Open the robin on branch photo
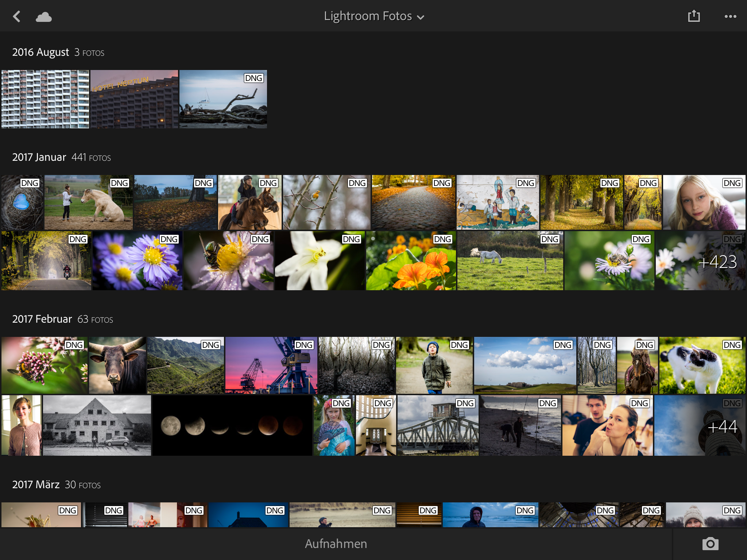The width and height of the screenshot is (747, 560). point(327,202)
